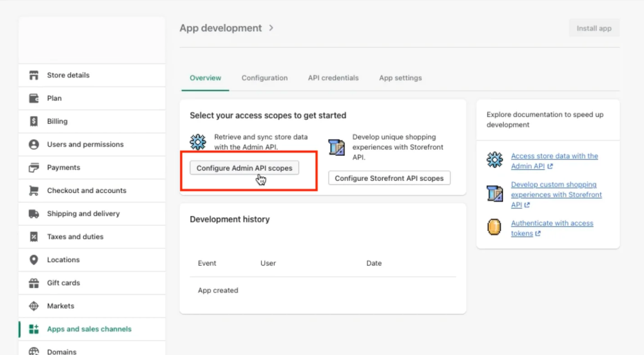Click the Gift cards present icon
The image size is (644, 355).
coord(34,283)
